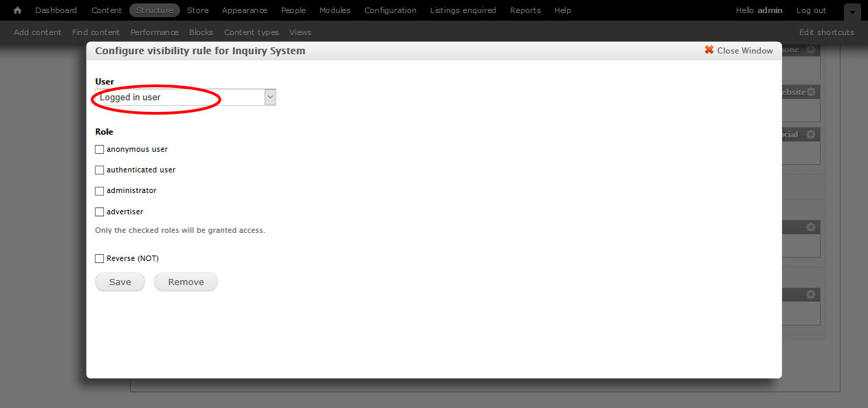Click the red X close window icon
868x408 pixels.
(x=709, y=50)
